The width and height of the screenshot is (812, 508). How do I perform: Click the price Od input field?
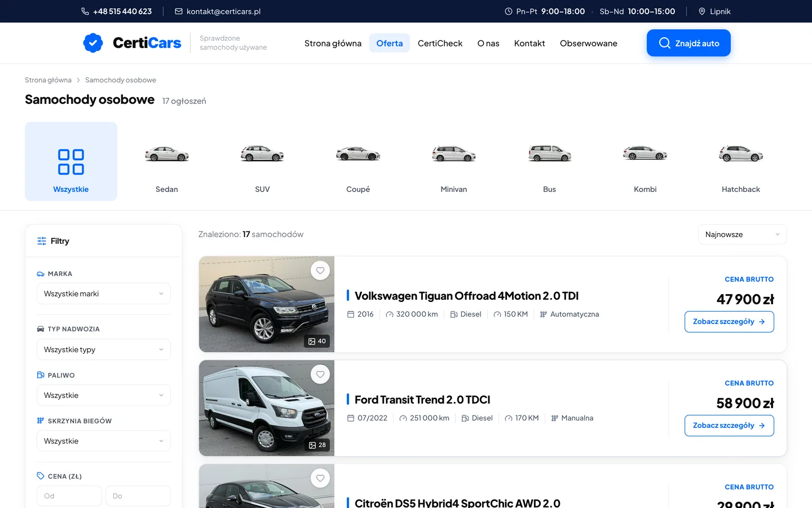coord(69,496)
